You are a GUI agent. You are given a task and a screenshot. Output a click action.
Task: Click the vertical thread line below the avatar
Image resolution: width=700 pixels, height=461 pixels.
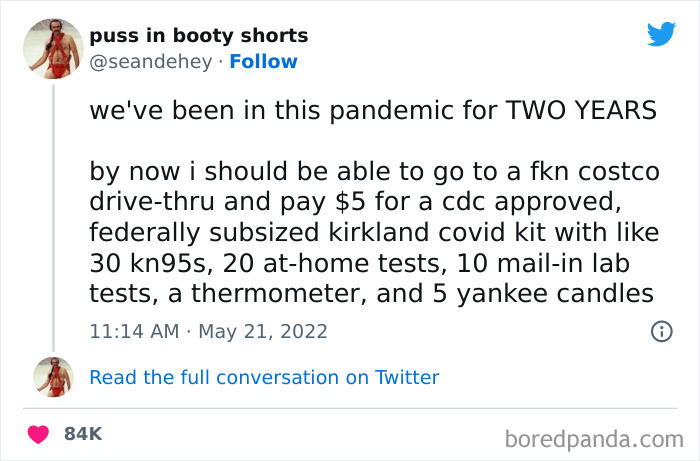pos(54,218)
